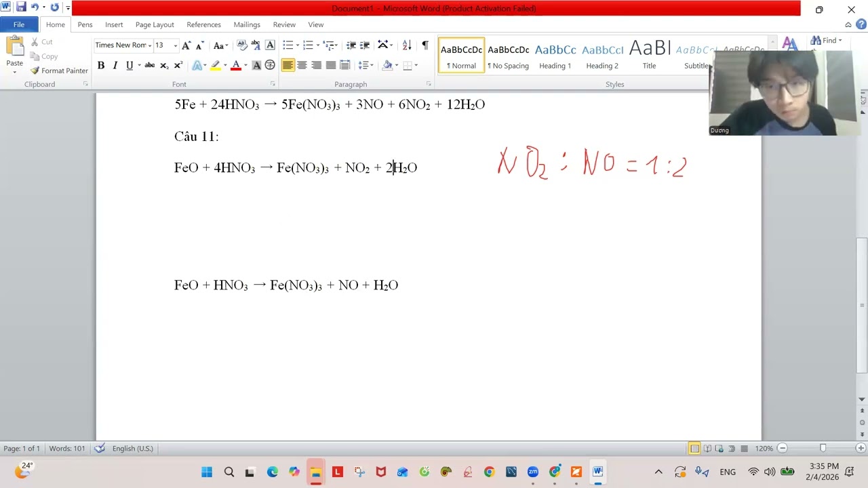Viewport: 868px width, 488px height.
Task: Click the Save icon in Quick Access toolbar
Action: 21,7
